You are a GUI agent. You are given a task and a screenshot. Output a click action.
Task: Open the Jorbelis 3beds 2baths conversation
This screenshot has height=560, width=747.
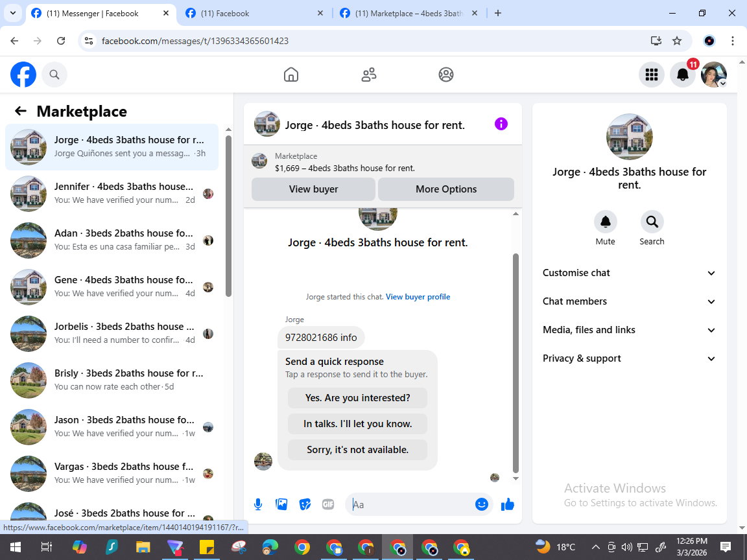click(112, 334)
